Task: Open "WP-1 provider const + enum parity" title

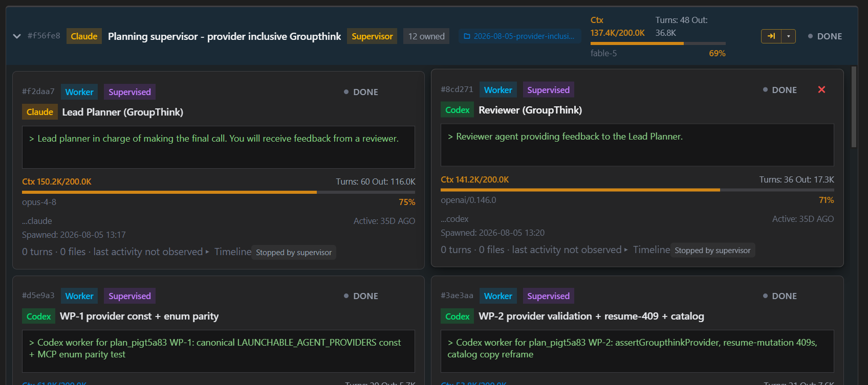Action: pos(139,316)
